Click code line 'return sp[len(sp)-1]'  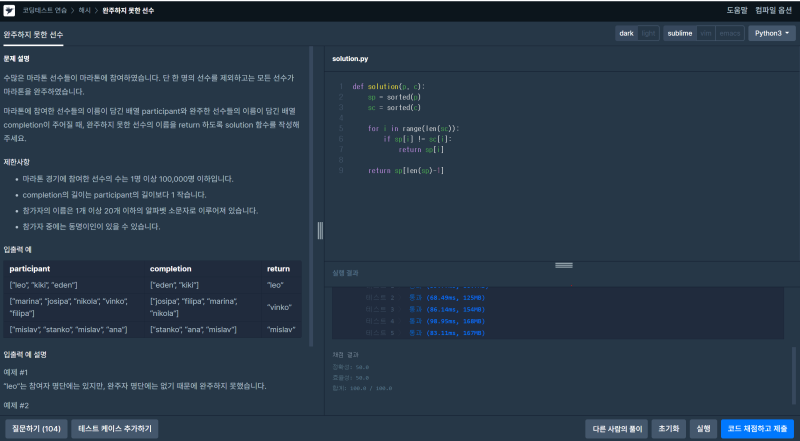point(406,170)
